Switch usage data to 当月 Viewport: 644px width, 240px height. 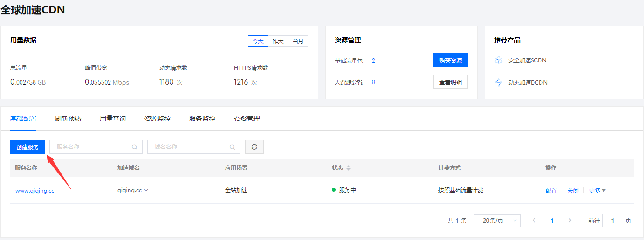point(298,41)
